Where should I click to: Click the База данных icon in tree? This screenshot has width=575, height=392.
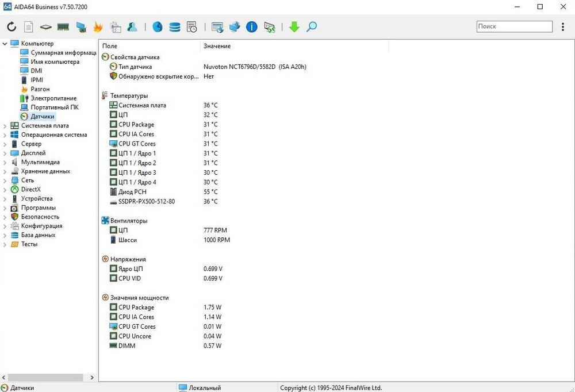15,235
